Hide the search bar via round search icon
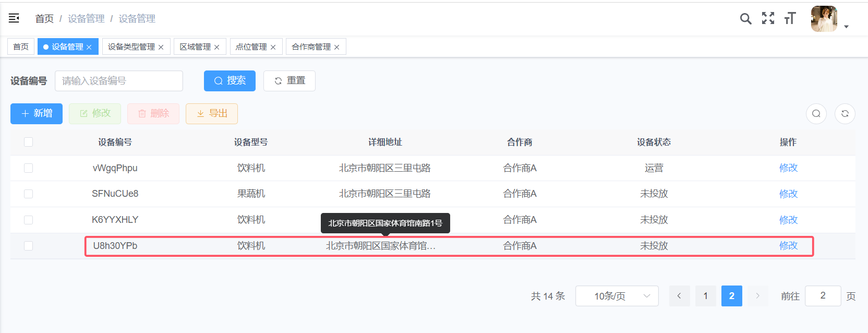Screen dimensions: 868x333 click(816, 114)
